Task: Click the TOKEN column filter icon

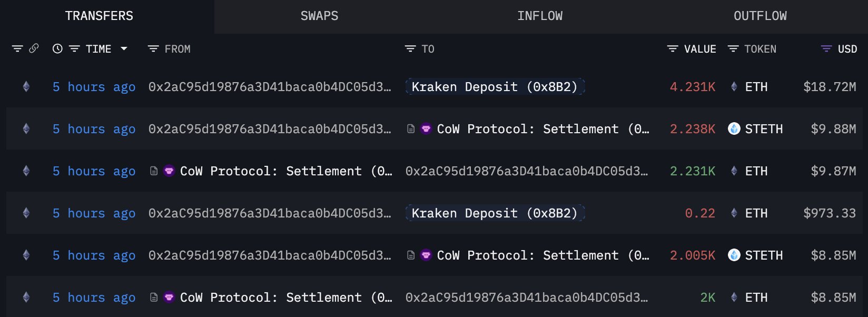Action: point(733,49)
